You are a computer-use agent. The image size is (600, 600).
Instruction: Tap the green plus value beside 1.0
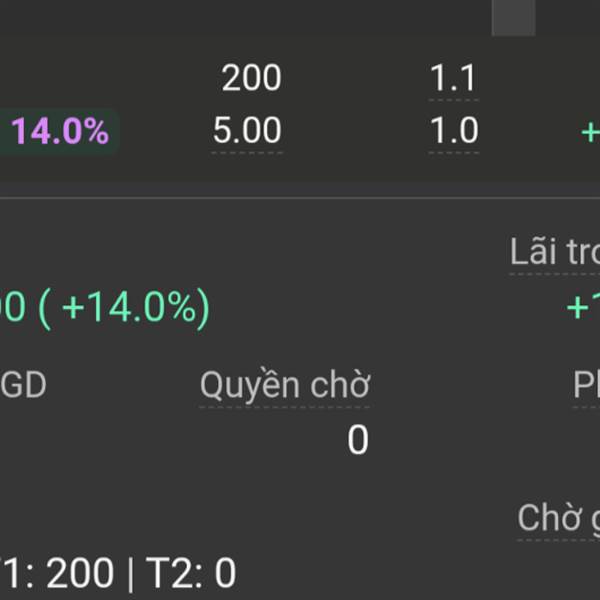pyautogui.click(x=590, y=133)
